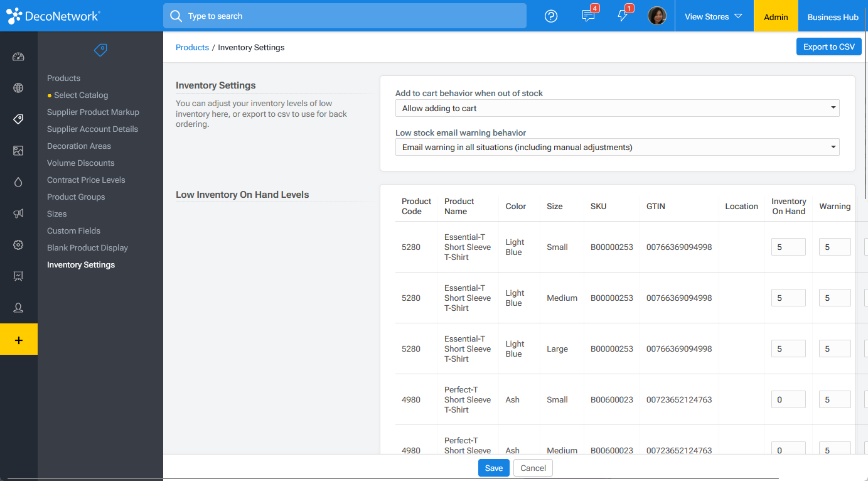Open the image gallery icon in sidebar

tap(19, 150)
